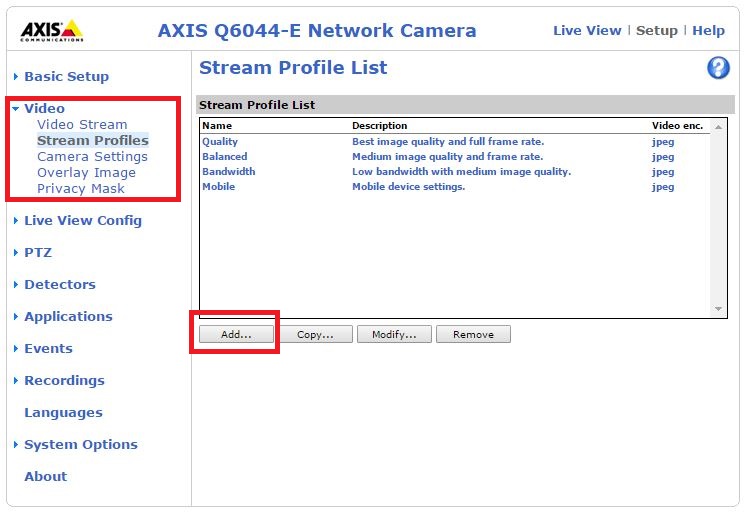The height and width of the screenshot is (512, 746).
Task: Open the Languages page
Action: 63,412
